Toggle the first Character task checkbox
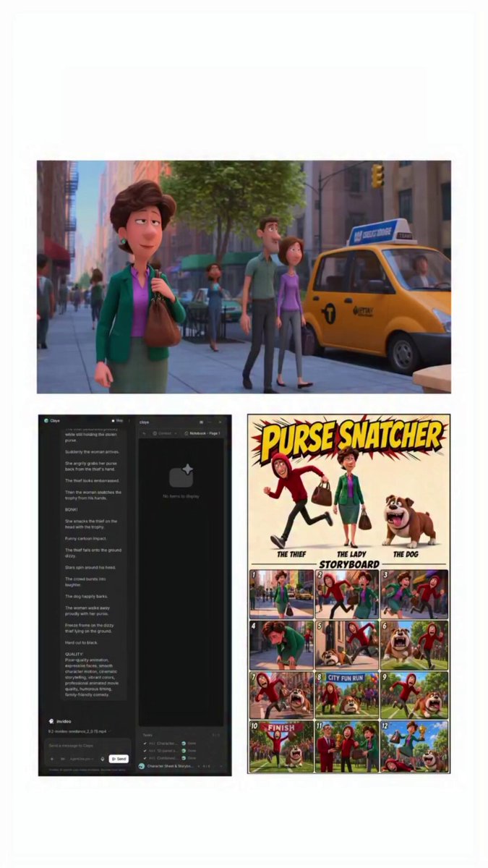The width and height of the screenshot is (488, 868). 145,743
